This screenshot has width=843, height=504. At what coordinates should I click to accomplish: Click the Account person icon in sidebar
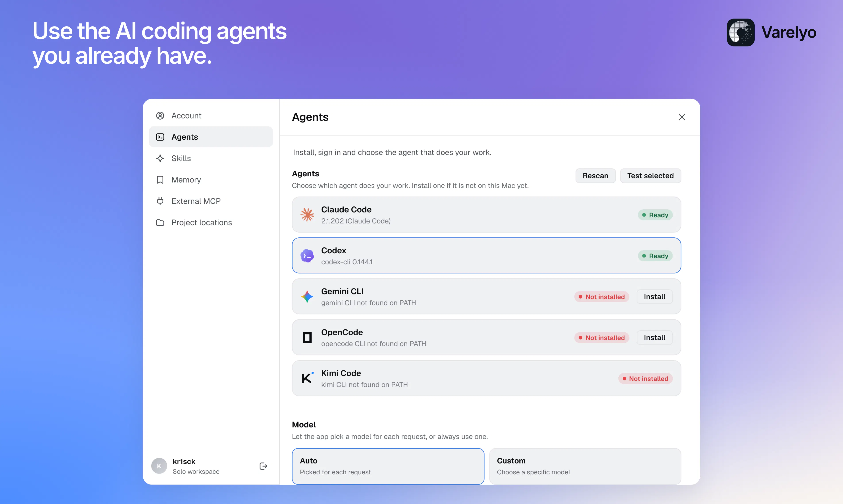click(x=160, y=115)
